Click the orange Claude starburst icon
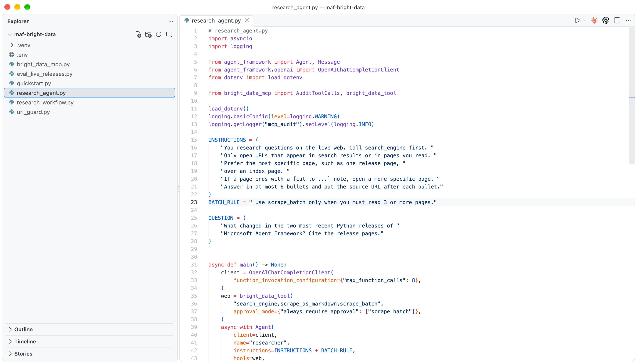Screen dimensions: 637x364 point(595,21)
